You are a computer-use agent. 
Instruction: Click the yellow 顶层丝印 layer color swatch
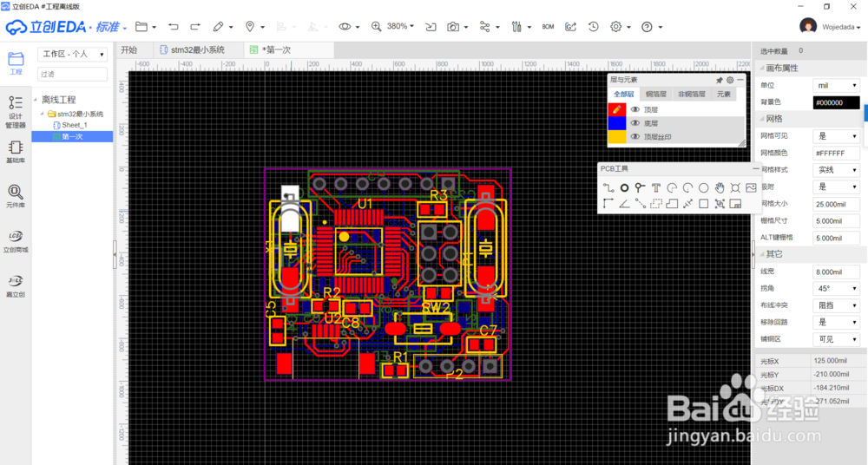pos(616,137)
